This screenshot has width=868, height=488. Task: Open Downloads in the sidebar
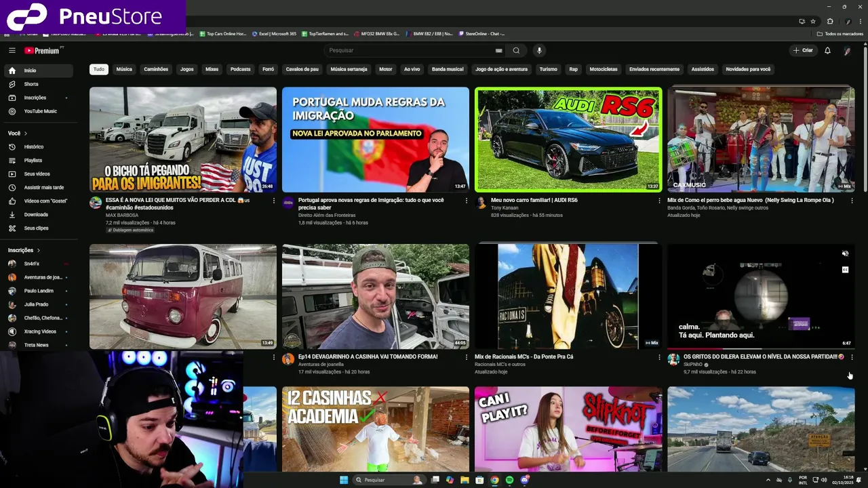(38, 214)
